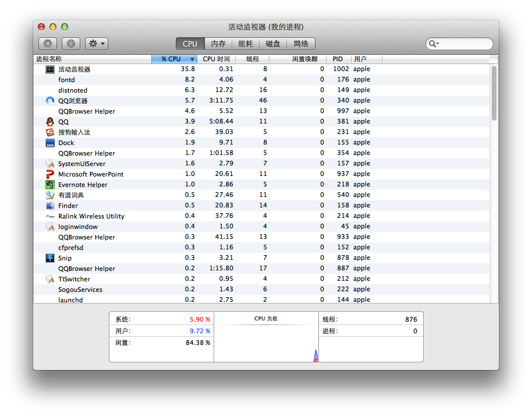This screenshot has width=532, height=416.
Task: Click the Ralink Wireless Utility icon
Action: 50,216
